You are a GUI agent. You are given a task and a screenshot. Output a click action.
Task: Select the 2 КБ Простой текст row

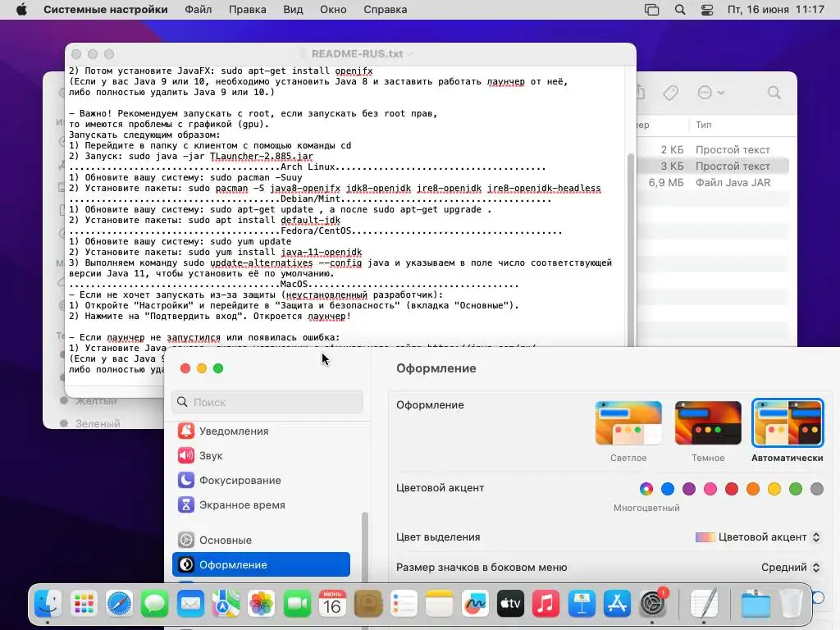pos(713,149)
